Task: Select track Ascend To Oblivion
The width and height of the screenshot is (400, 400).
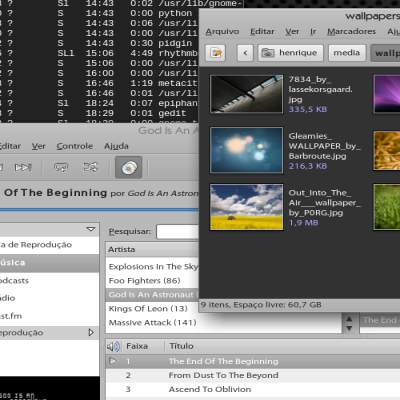Action: pos(253,389)
